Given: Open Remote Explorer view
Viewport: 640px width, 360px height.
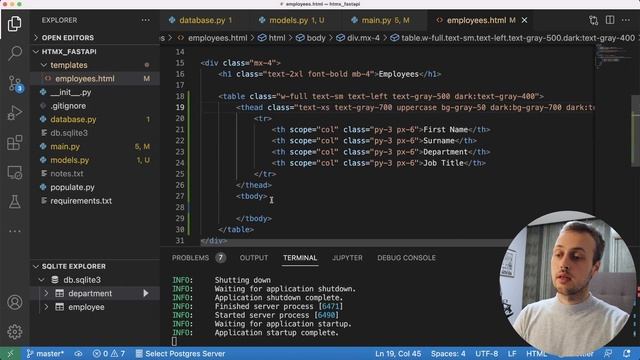Looking at the screenshot, I should [x=15, y=172].
